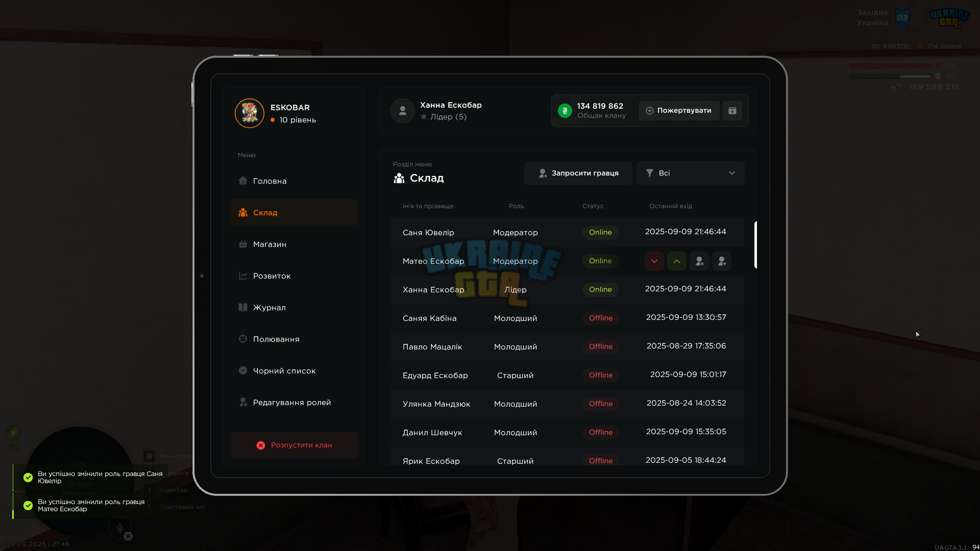Open the Полювання section
The width and height of the screenshot is (980, 551).
coord(294,339)
